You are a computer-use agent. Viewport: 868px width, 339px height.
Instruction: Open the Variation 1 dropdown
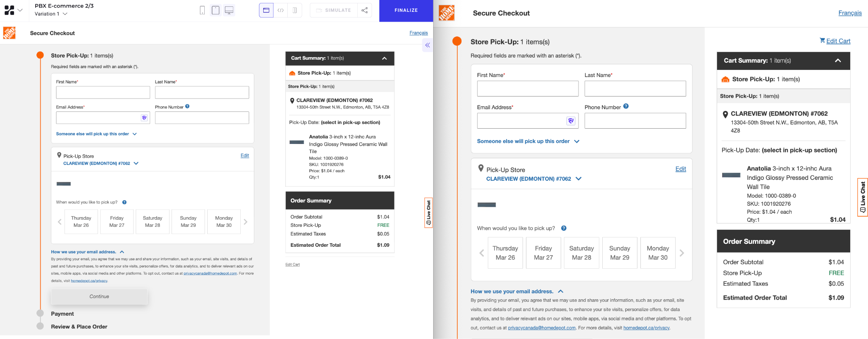(x=51, y=14)
